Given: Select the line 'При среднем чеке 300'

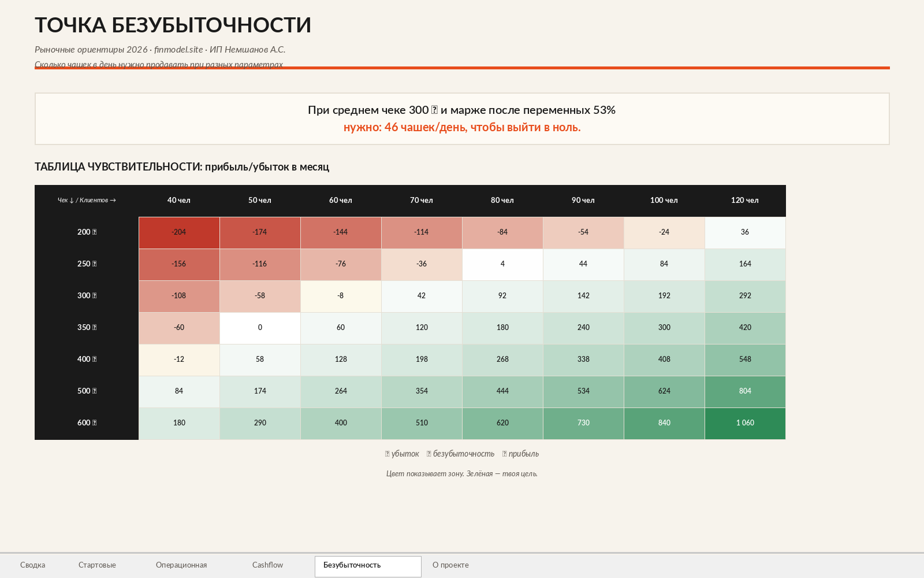Looking at the screenshot, I should [461, 110].
